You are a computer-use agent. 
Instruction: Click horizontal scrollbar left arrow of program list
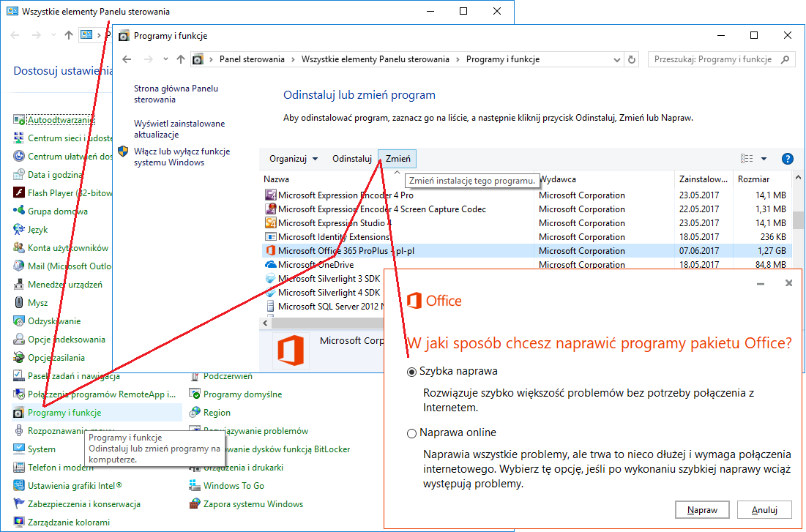tap(266, 323)
